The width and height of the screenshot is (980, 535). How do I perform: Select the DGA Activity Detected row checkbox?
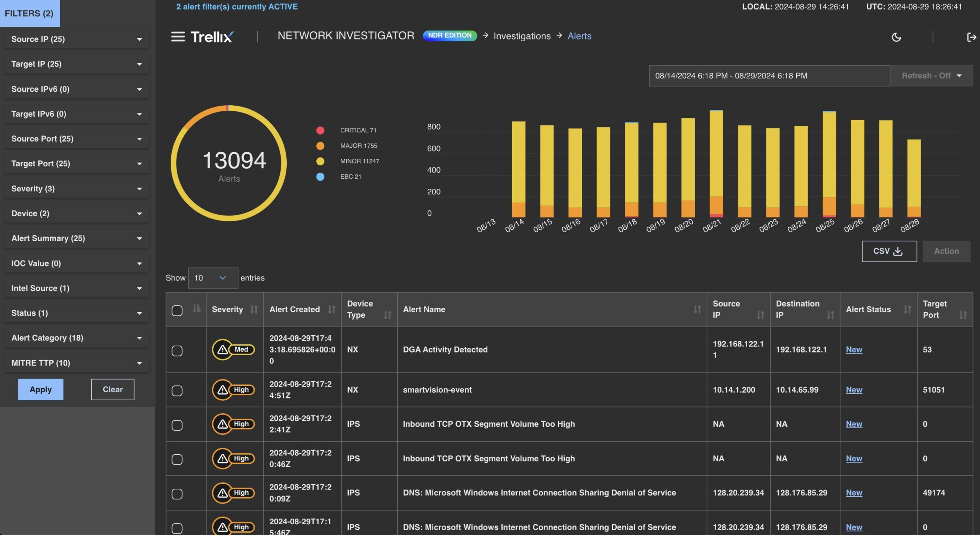pyautogui.click(x=177, y=351)
